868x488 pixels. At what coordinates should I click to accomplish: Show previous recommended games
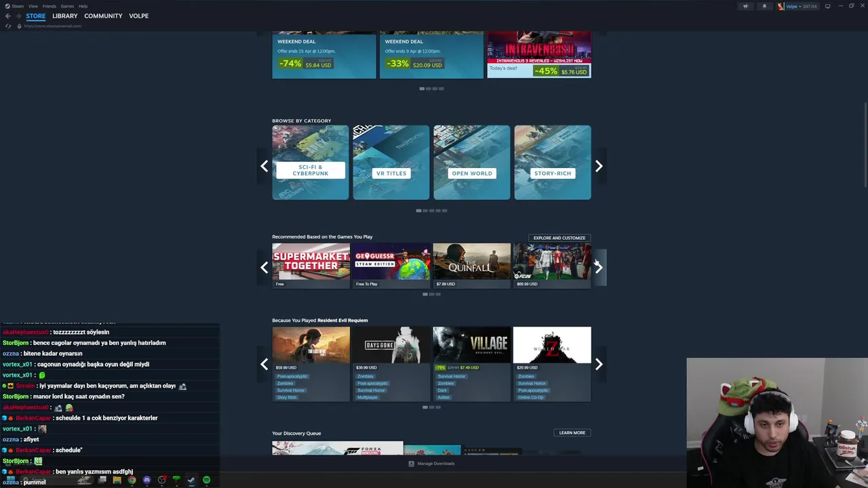[264, 268]
